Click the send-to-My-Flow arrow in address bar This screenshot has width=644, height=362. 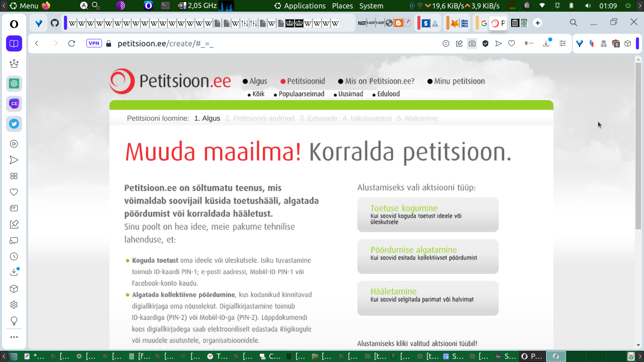click(499, 43)
